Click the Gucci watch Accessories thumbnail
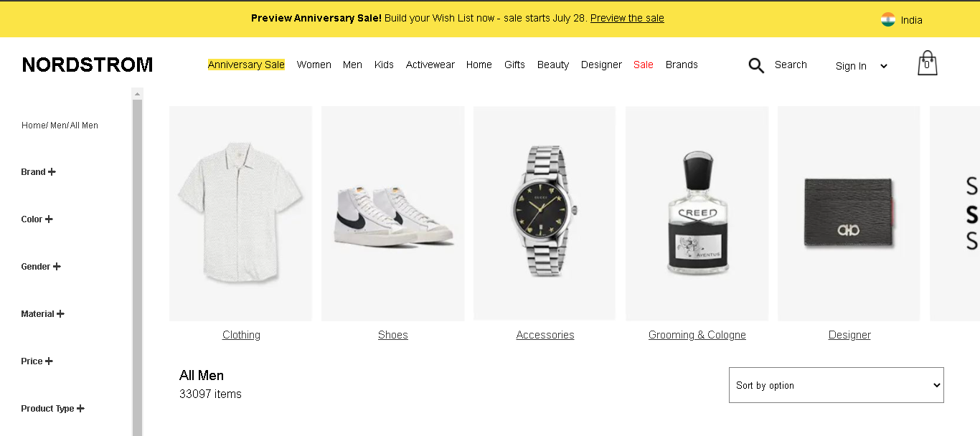980x436 pixels. click(545, 213)
